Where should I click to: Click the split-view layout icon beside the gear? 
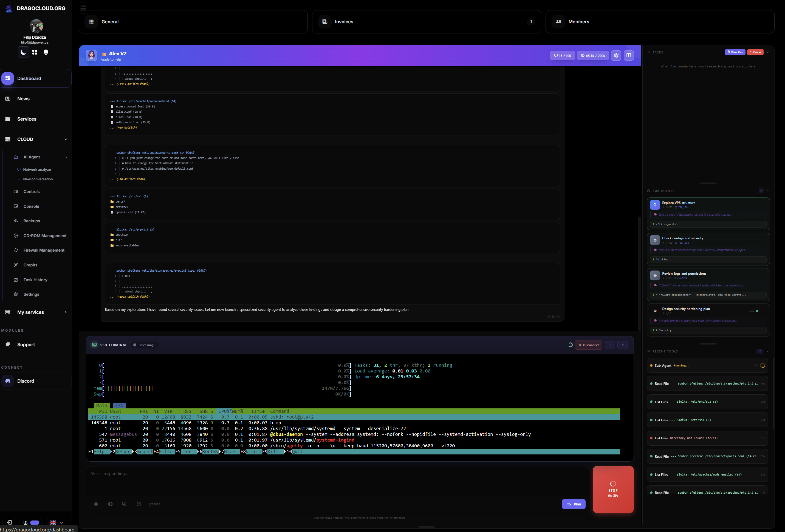point(629,55)
